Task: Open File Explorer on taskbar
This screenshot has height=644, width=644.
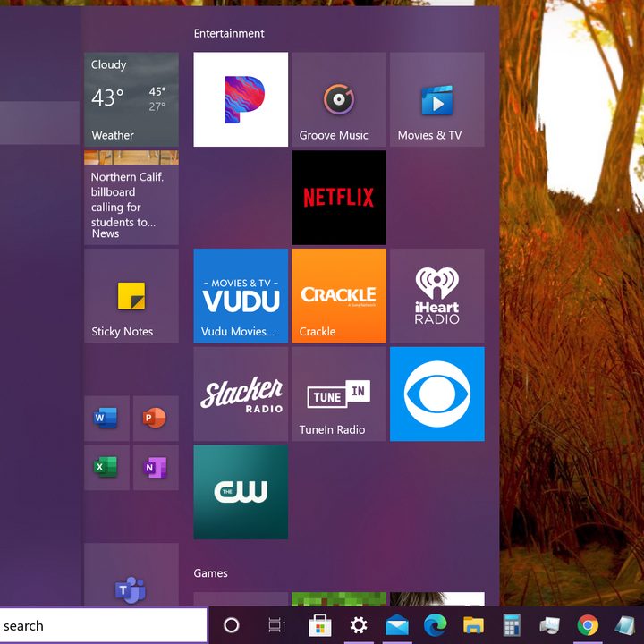Action: [x=473, y=625]
